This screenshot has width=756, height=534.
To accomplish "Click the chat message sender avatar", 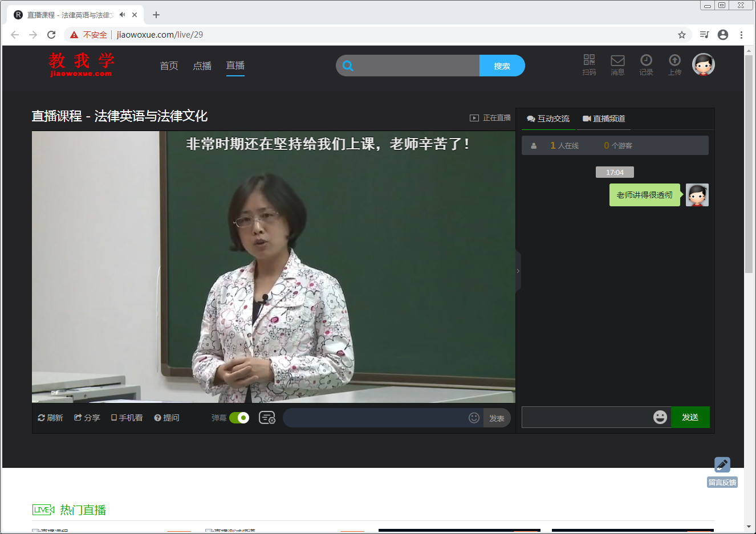I will (697, 195).
